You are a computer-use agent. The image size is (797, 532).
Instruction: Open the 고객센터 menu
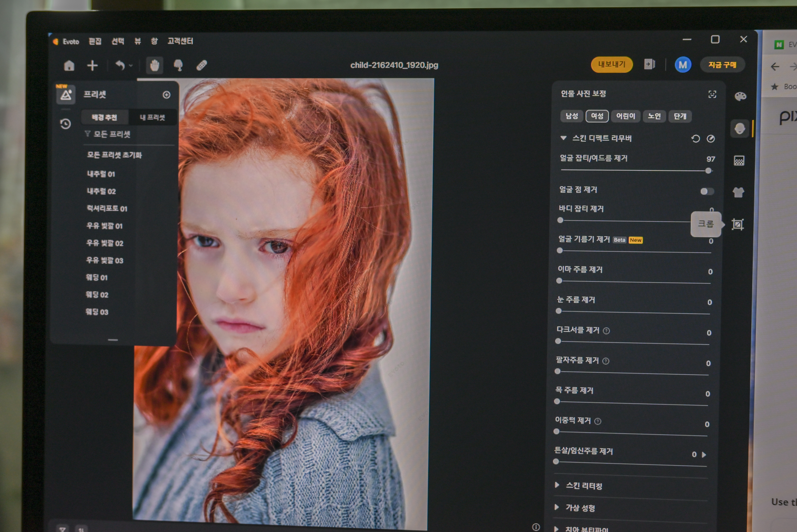(180, 41)
